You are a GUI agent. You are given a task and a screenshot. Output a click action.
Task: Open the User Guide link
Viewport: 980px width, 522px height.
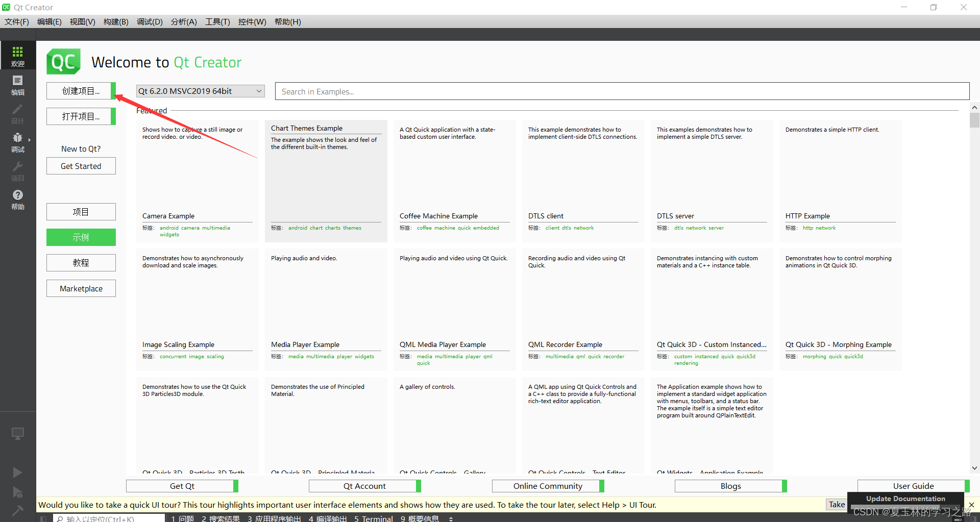click(x=914, y=486)
